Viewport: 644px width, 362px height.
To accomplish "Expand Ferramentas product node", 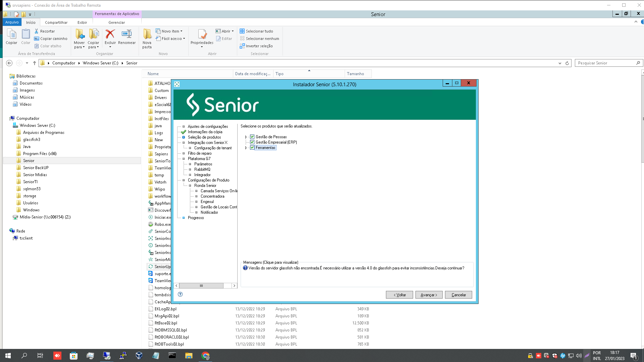I will 246,148.
